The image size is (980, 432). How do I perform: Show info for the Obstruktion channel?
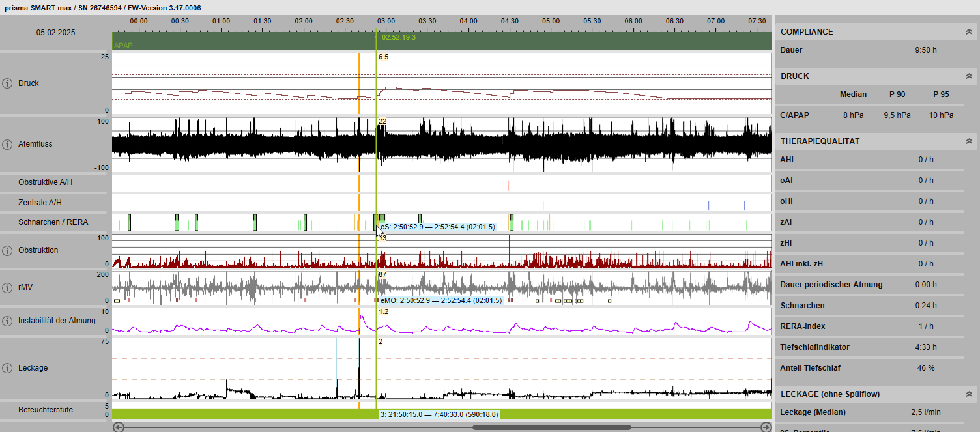7,250
